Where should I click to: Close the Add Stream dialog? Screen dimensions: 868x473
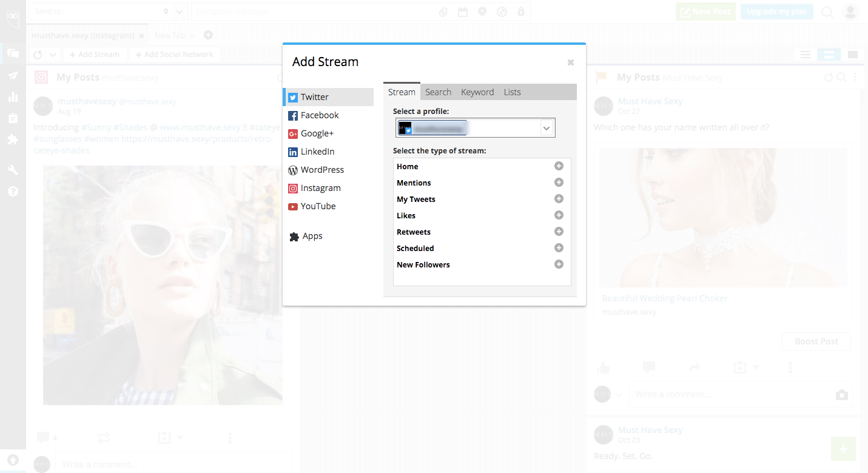tap(571, 62)
